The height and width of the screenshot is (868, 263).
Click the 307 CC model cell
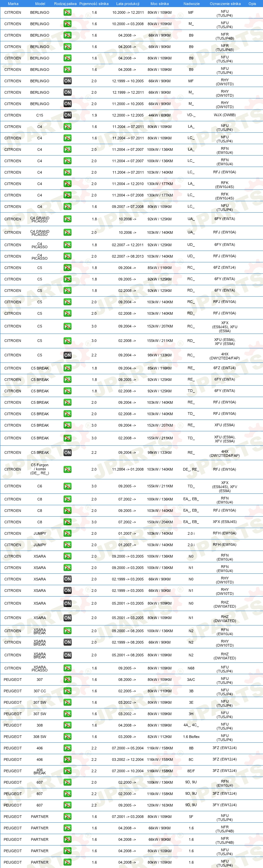(x=40, y=691)
